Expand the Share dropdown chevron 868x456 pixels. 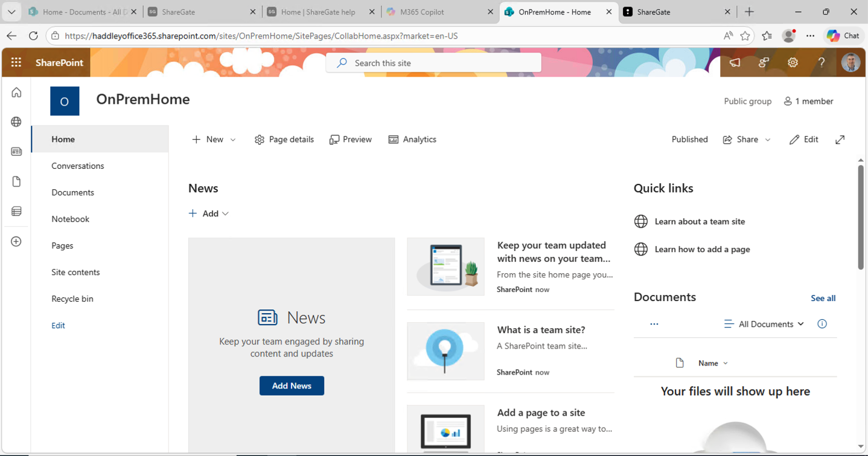768,140
